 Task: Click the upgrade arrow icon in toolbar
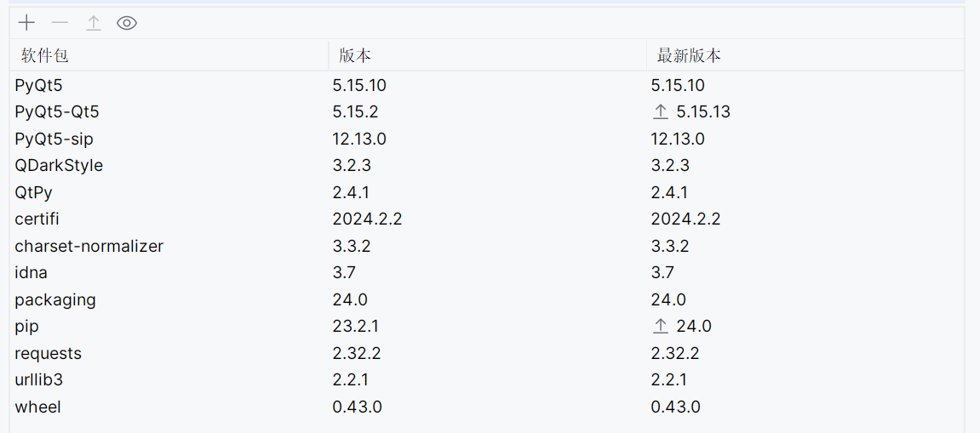point(94,24)
